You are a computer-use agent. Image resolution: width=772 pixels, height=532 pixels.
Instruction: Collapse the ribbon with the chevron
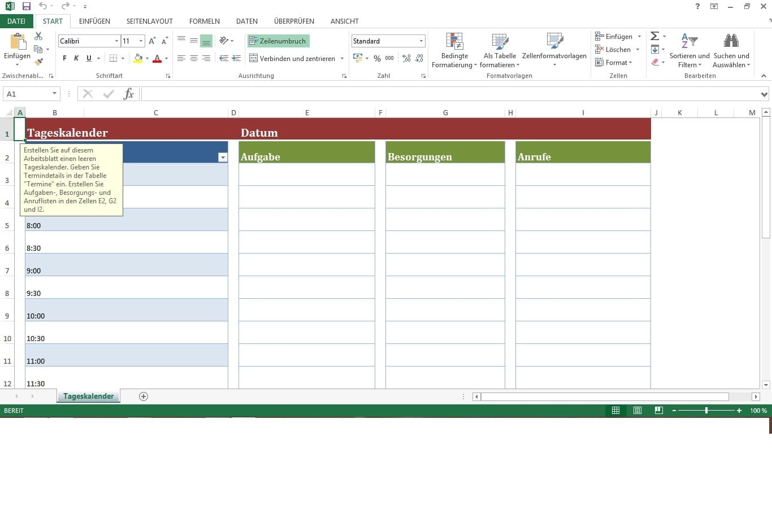point(764,76)
